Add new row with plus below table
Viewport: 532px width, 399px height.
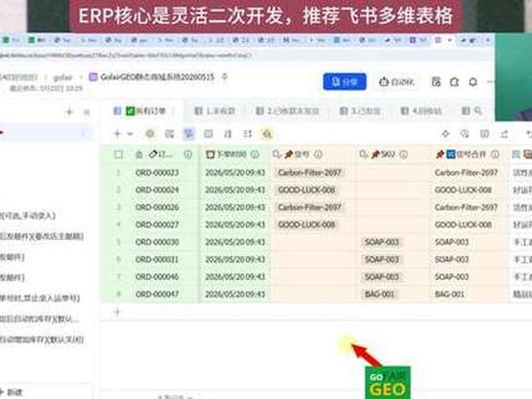pos(118,312)
